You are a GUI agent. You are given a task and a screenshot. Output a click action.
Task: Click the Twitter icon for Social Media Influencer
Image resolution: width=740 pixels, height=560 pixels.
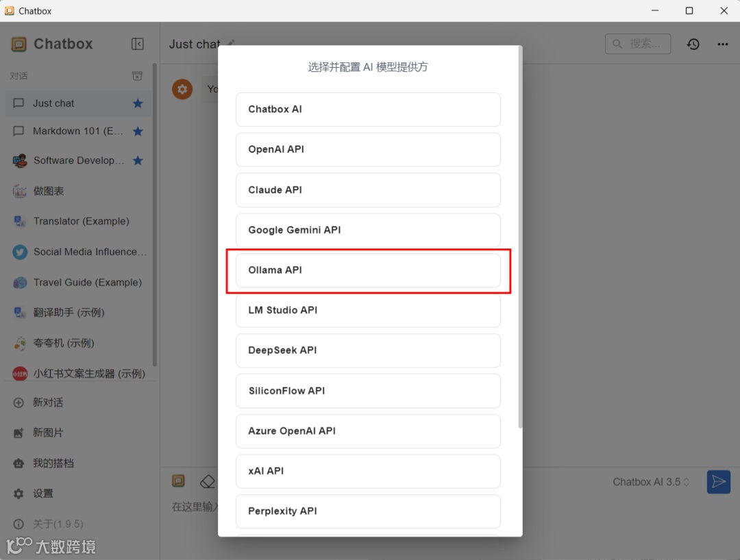[x=20, y=252]
